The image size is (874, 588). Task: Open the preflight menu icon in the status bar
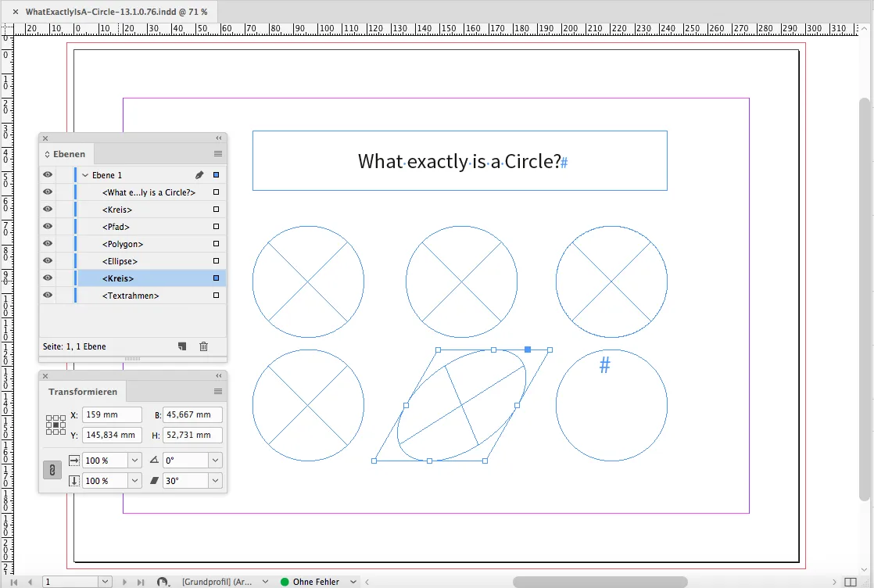163,582
